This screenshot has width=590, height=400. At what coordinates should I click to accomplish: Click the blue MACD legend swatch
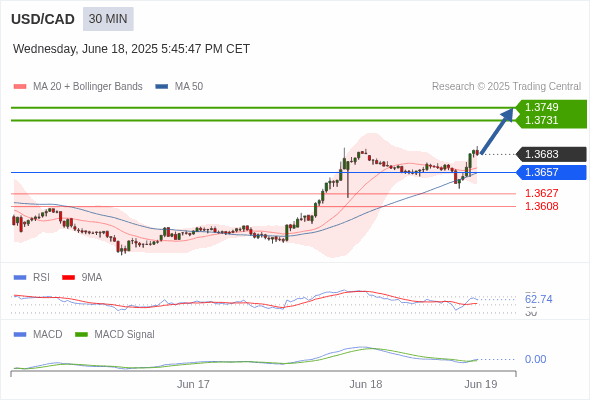pos(20,335)
